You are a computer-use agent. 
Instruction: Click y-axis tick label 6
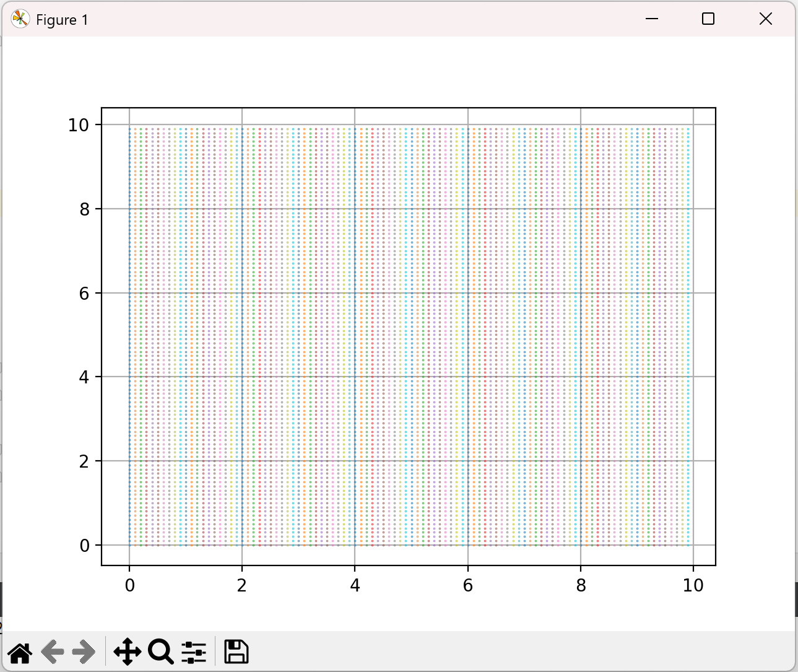click(84, 294)
